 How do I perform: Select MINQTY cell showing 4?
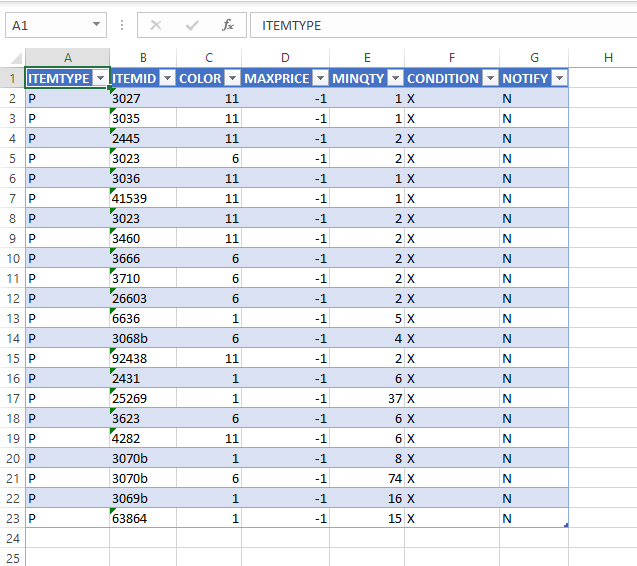point(367,338)
